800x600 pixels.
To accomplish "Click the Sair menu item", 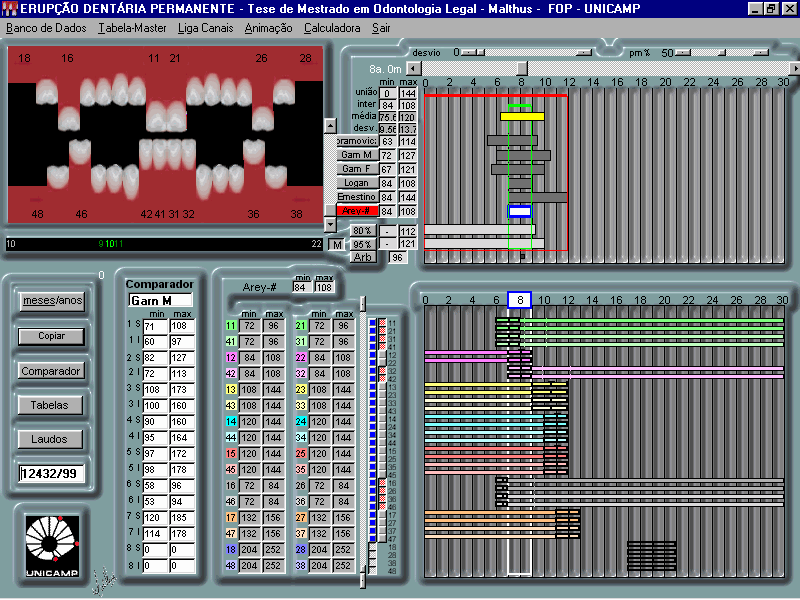I will (381, 28).
